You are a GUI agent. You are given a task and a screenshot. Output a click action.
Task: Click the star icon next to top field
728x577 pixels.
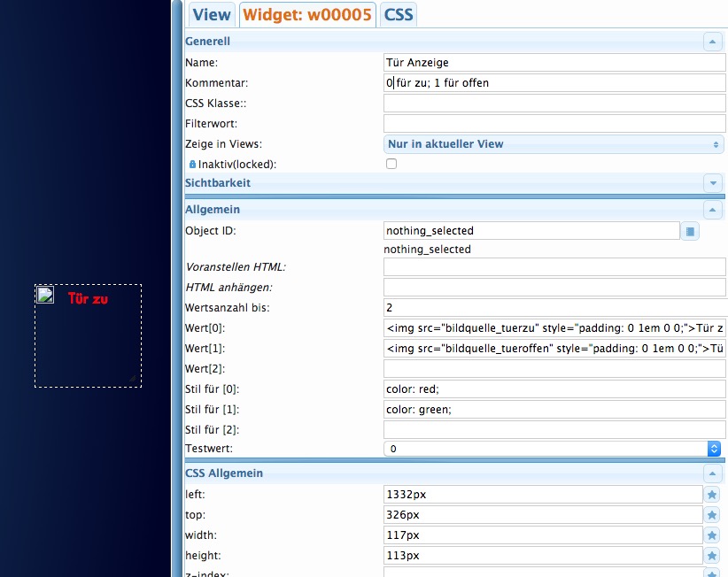[x=712, y=515]
